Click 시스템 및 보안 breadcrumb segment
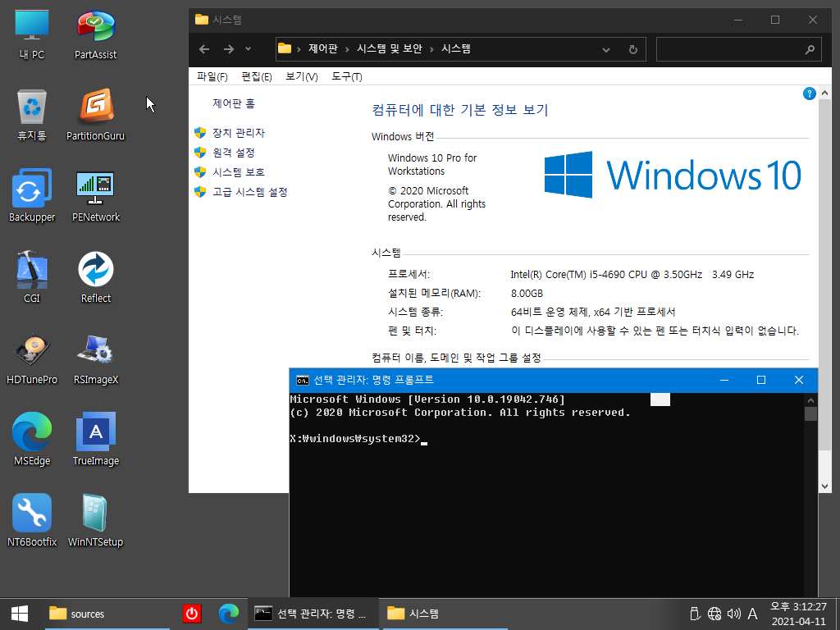Screen dimensions: 840x630 click(390, 48)
